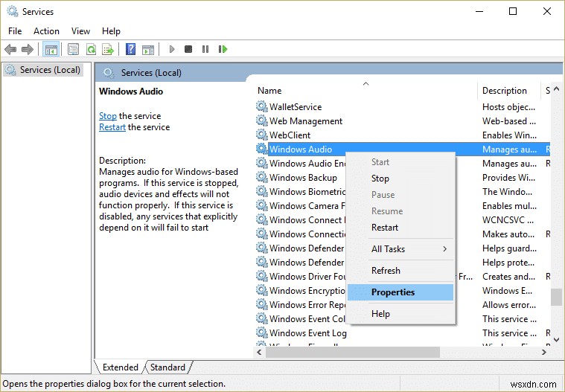Click the Windows Error Reporting gear icon
This screenshot has width=565, height=392.
click(261, 304)
